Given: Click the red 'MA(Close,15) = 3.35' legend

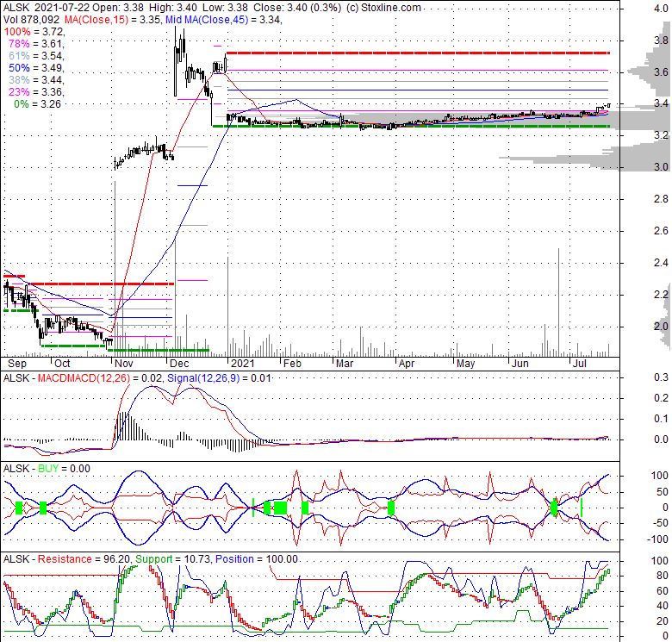Looking at the screenshot, I should click(x=114, y=19).
